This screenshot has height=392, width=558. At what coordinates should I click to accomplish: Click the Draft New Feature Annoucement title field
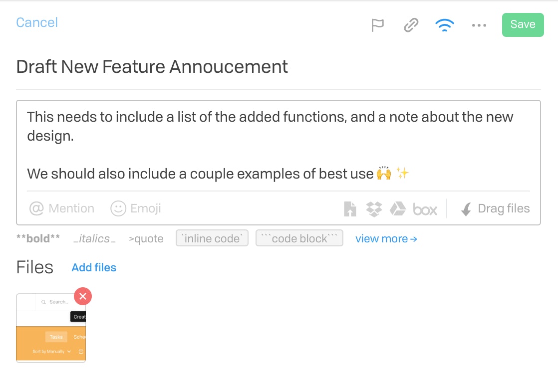(x=152, y=66)
